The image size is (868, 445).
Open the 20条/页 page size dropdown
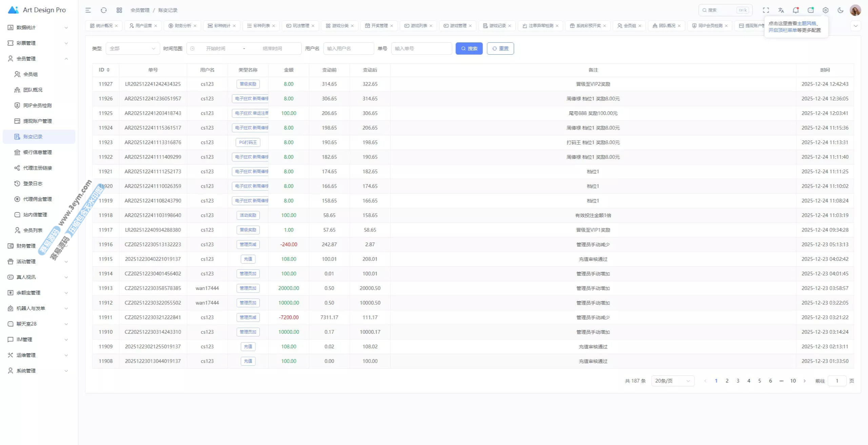coord(672,381)
